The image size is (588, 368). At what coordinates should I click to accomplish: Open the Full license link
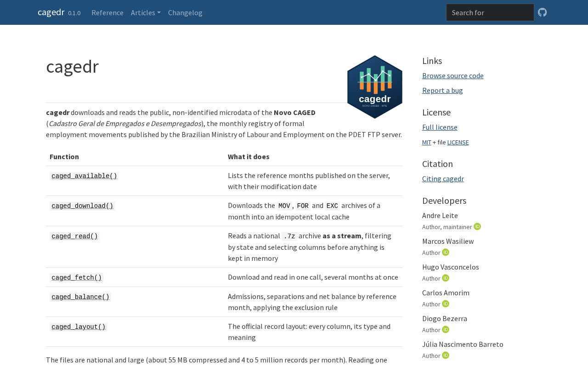coord(440,127)
